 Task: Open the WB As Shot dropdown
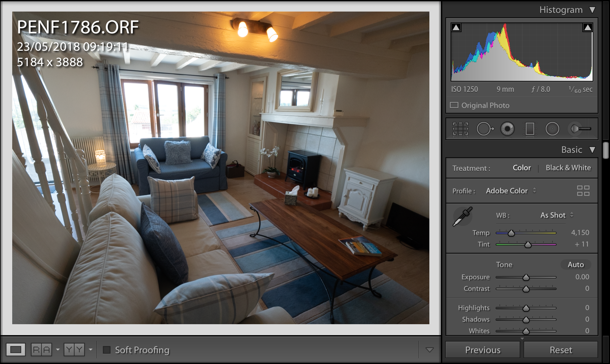pyautogui.click(x=557, y=215)
